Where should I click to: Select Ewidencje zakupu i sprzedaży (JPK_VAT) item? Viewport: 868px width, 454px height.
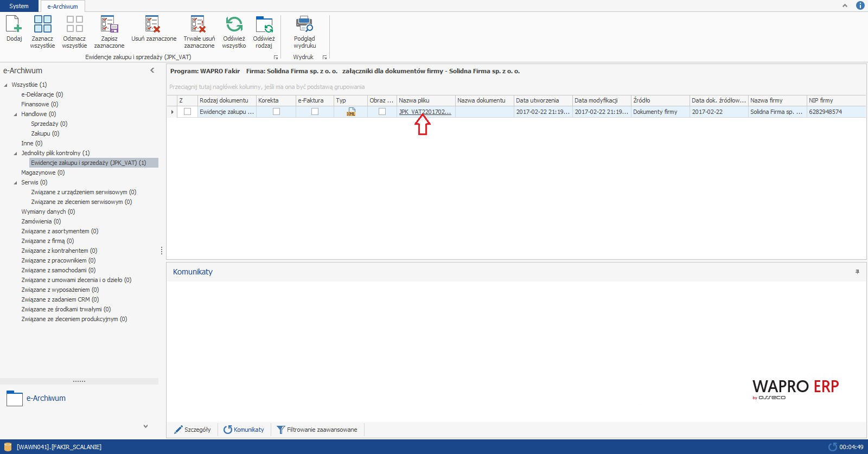[89, 163]
